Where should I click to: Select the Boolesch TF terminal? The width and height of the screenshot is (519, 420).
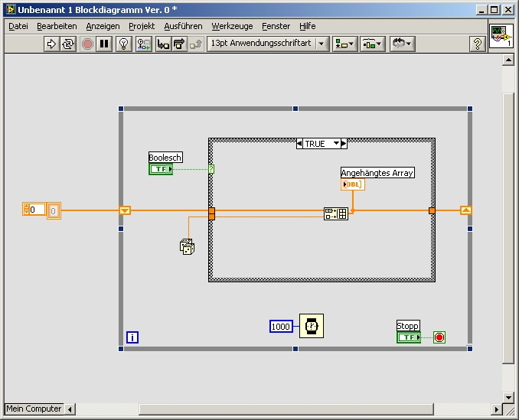click(x=161, y=169)
